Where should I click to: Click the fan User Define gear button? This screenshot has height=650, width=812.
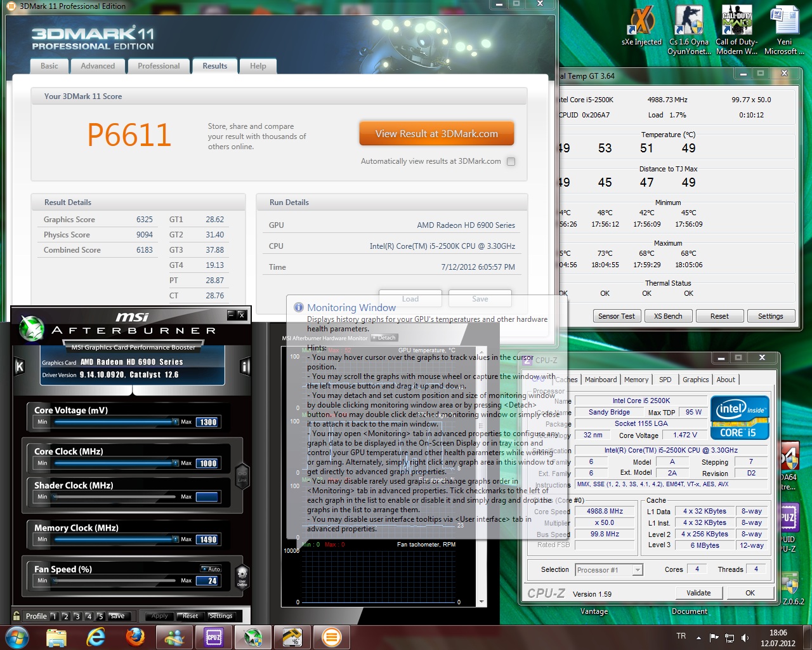click(242, 577)
